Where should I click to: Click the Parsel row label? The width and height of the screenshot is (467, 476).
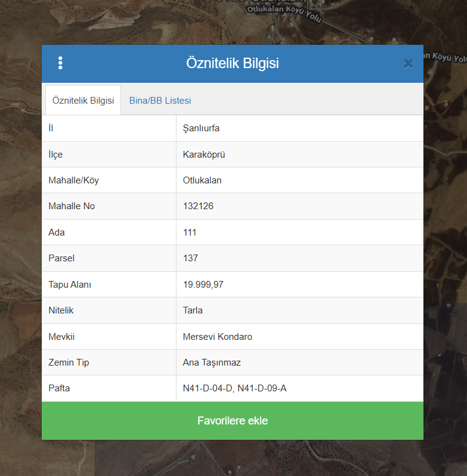coord(61,258)
